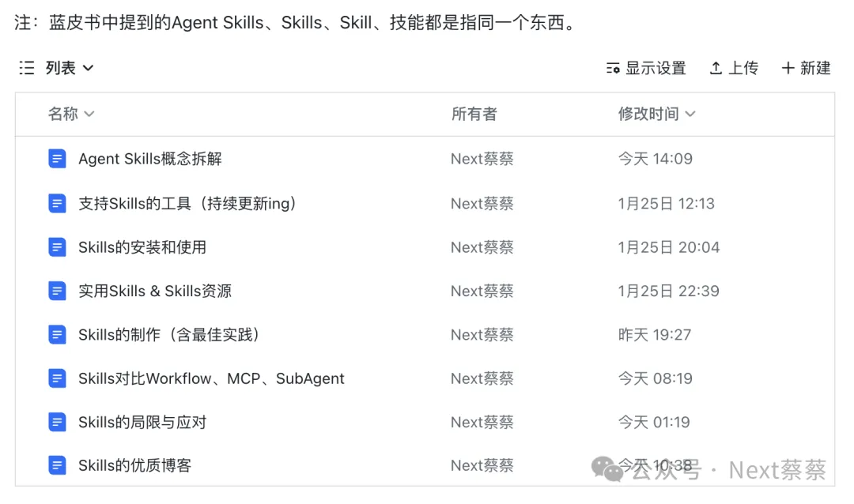
Task: Open the Skills的安装和使用 document
Action: click(142, 247)
